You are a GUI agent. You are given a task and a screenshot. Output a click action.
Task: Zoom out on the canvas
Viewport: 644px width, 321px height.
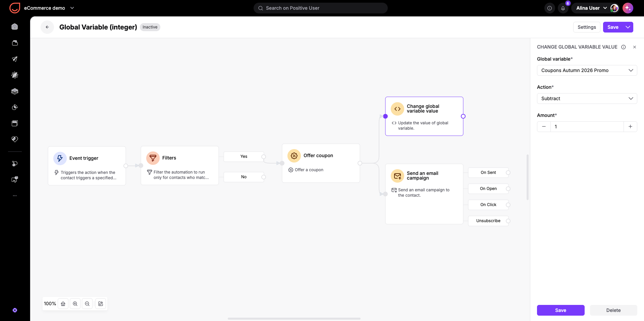click(87, 304)
